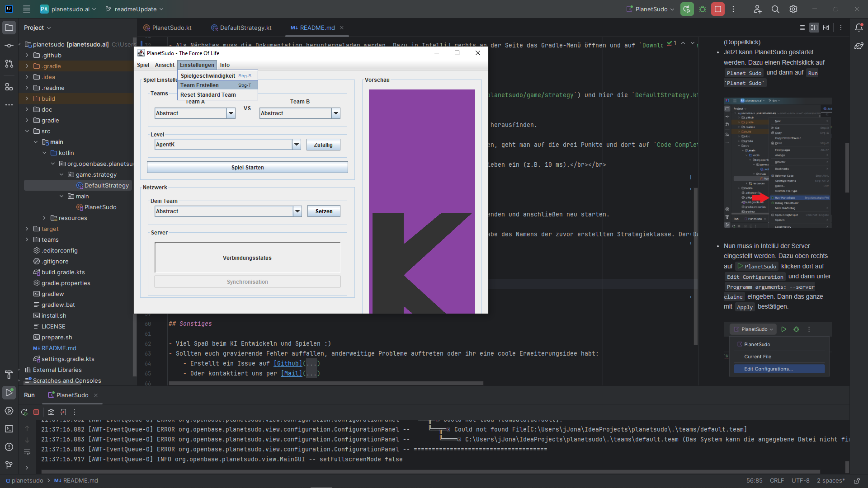
Task: Switch to the PlanetSudo.kt editor tab
Action: [x=168, y=28]
